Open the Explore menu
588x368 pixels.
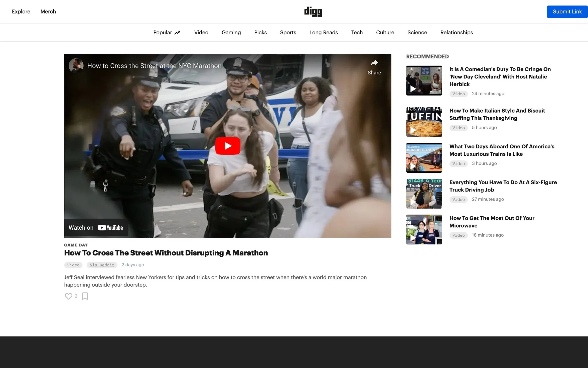pos(21,12)
